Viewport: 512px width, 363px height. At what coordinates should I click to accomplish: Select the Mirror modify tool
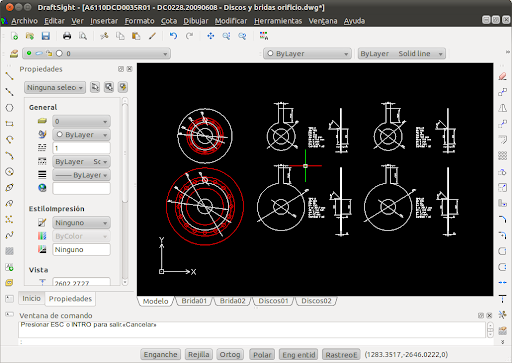click(503, 108)
